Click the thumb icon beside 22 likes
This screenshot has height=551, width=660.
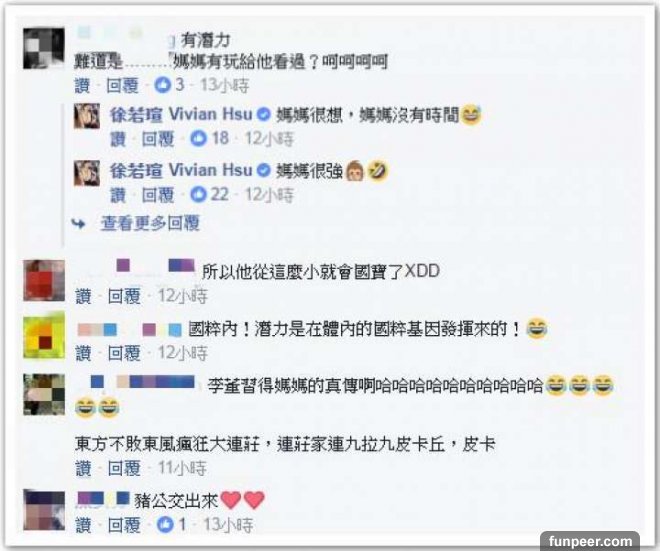pos(198,194)
